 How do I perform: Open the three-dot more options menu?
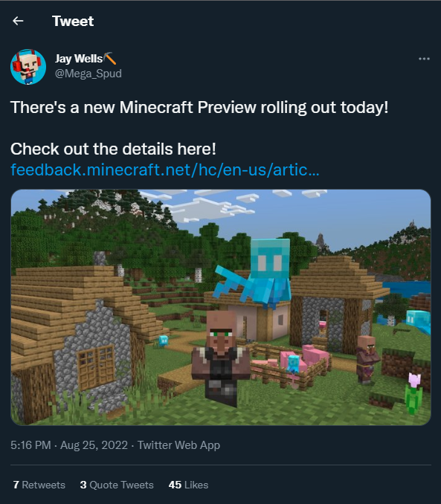point(424,59)
